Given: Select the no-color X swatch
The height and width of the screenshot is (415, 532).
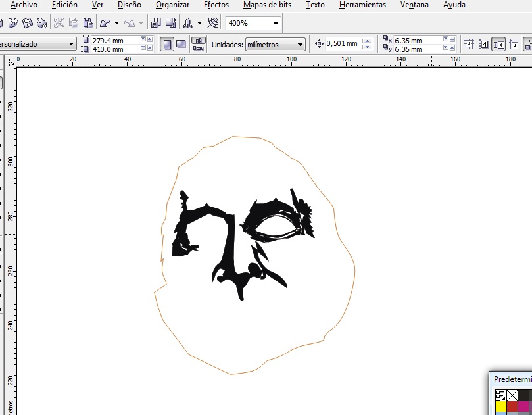Looking at the screenshot, I should (x=512, y=395).
